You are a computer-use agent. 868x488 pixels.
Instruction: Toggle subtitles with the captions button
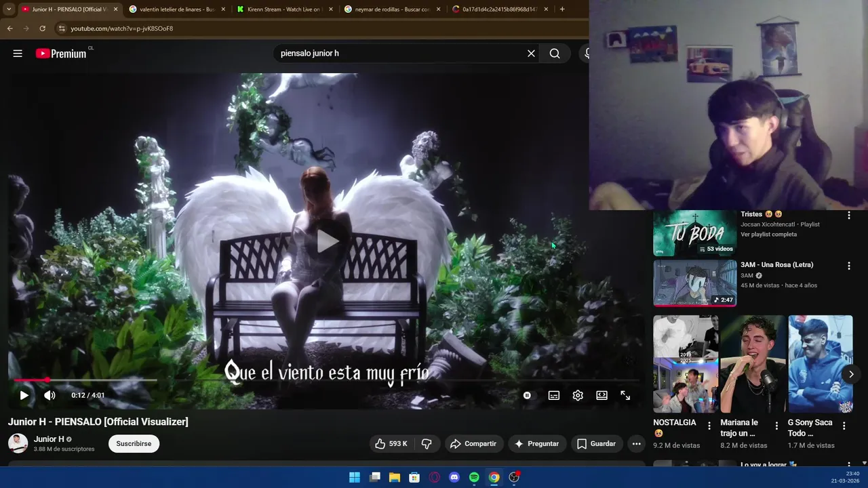coord(554,395)
